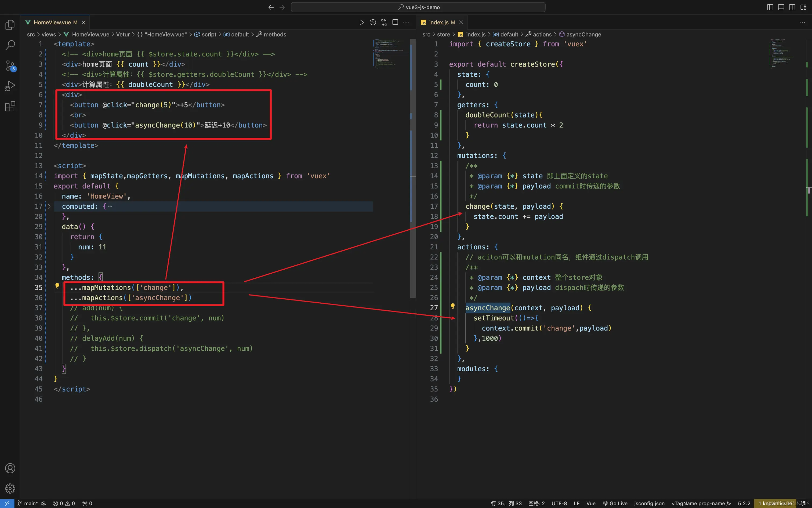Open the Accounts icon in activity bar
Screen dimensions: 812x508
10,468
